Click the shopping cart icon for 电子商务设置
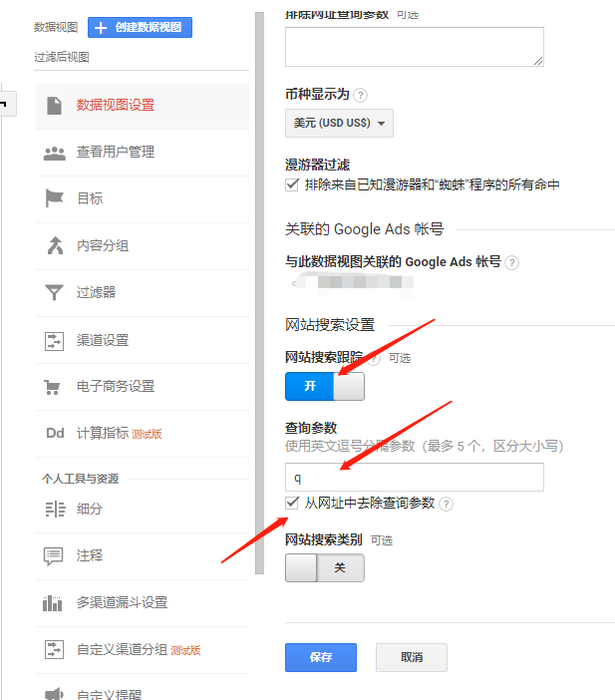This screenshot has width=615, height=700. 52,387
